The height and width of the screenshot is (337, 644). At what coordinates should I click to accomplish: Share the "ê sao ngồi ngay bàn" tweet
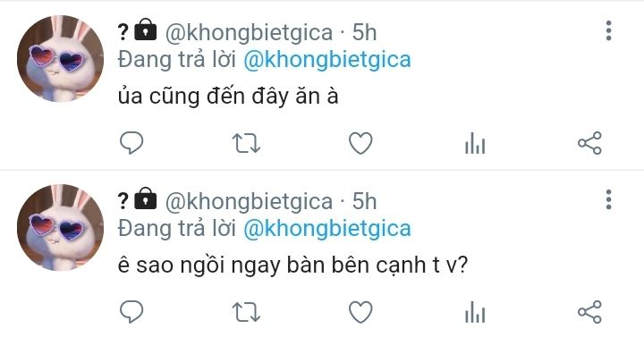click(589, 312)
